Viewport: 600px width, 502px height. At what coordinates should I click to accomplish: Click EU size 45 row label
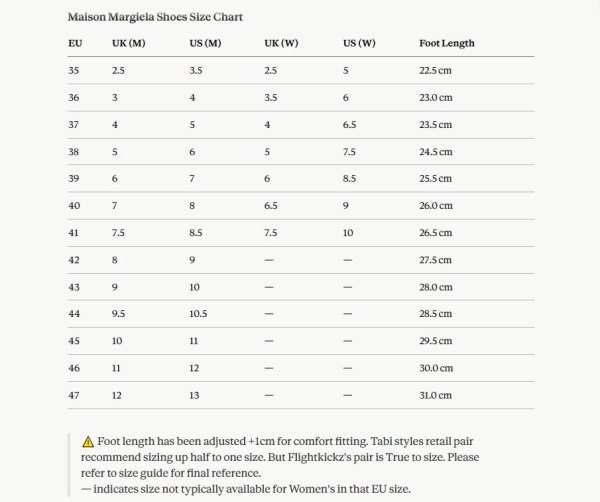(x=74, y=341)
